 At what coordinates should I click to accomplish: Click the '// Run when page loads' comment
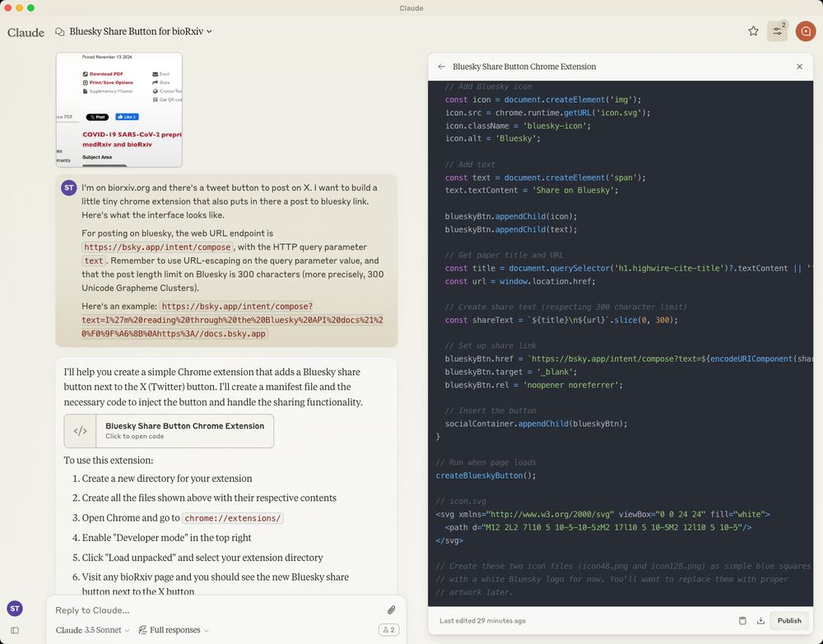point(486,462)
